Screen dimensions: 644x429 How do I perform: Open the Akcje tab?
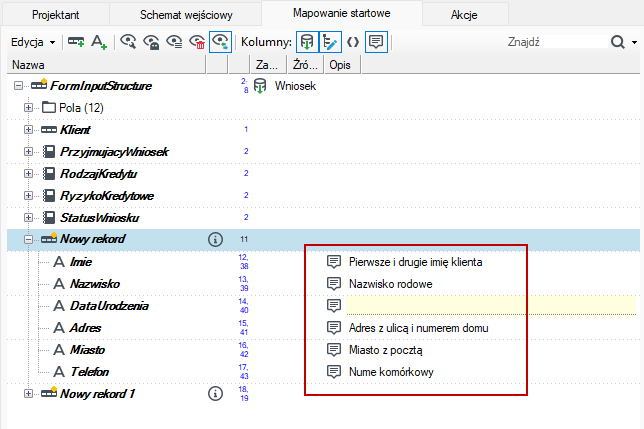coord(464,15)
